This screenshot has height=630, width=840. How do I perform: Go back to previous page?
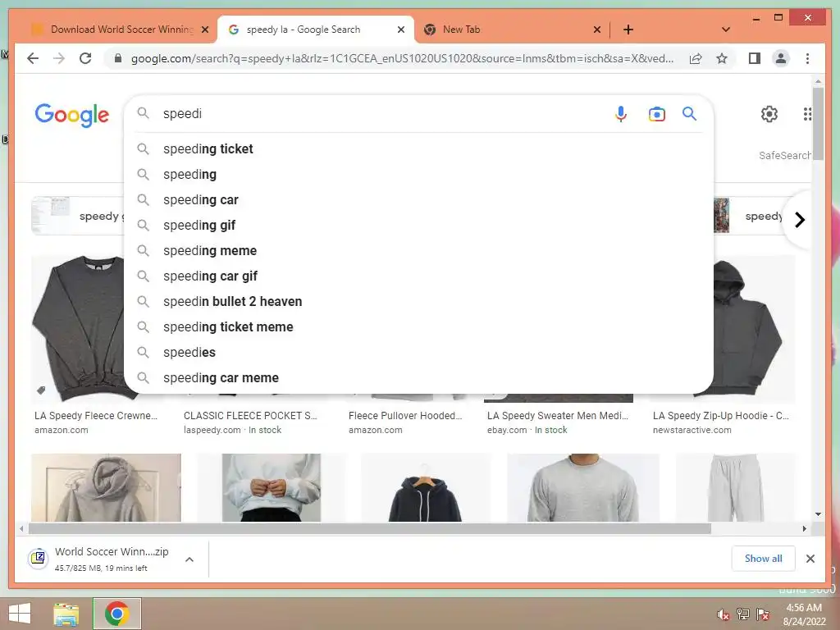33,58
